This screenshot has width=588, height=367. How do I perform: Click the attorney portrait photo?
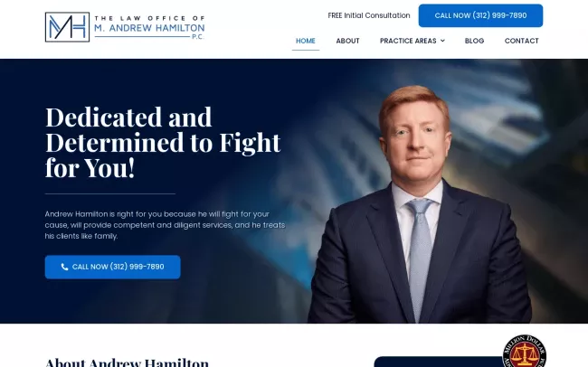tap(419, 204)
